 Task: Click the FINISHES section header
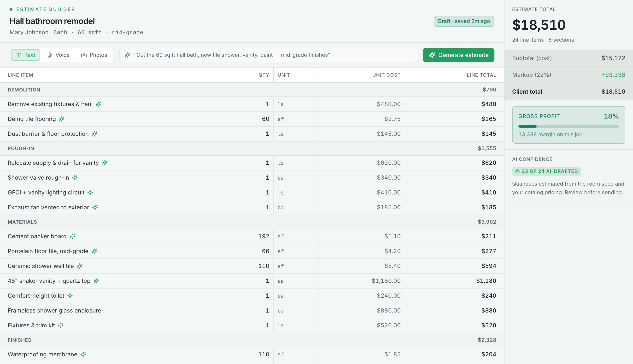252,340
